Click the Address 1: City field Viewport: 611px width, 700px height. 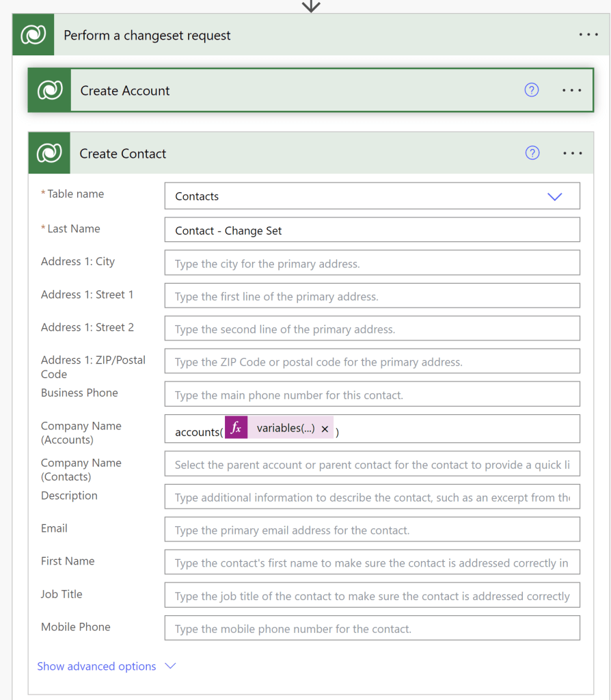[372, 263]
